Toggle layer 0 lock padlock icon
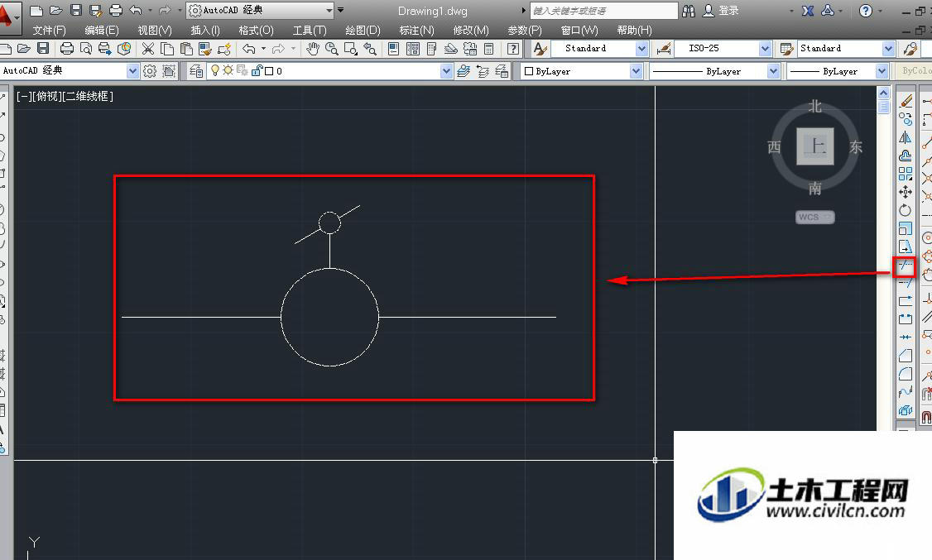This screenshot has width=932, height=560. (257, 70)
